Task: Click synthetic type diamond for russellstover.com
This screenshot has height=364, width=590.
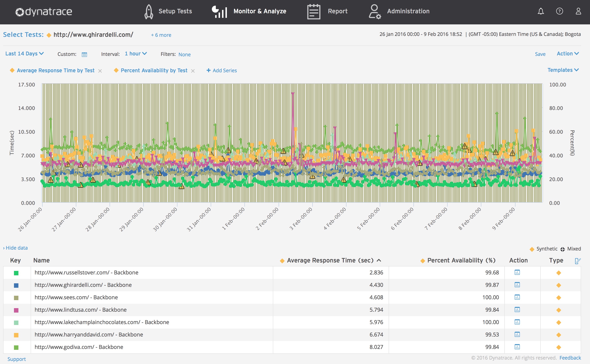Action: tap(559, 273)
